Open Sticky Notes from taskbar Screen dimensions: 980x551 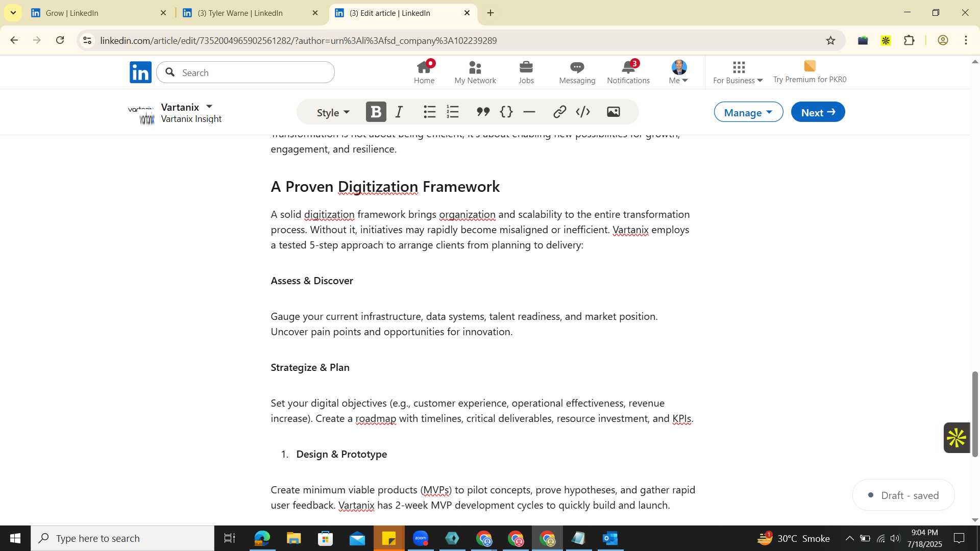click(x=389, y=538)
